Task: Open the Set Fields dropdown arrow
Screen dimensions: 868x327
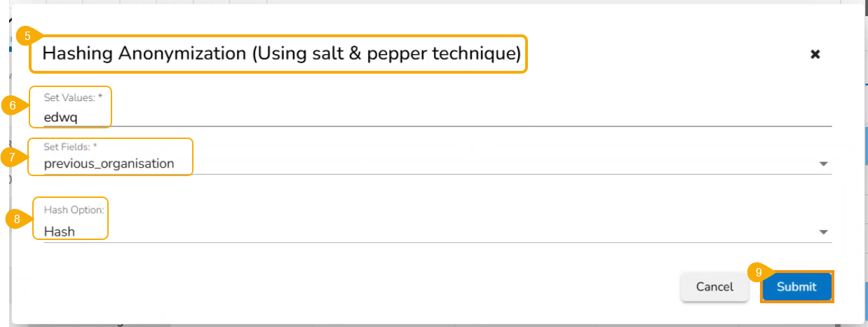Action: (x=823, y=164)
